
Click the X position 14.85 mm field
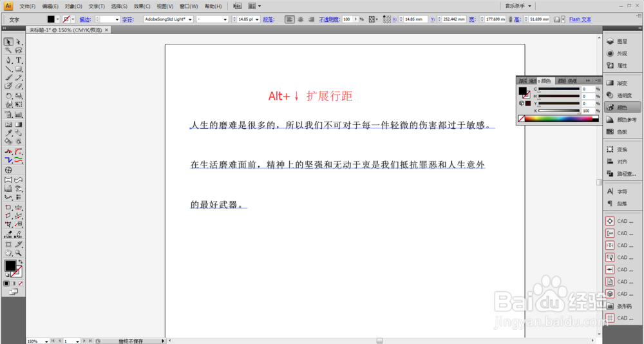(x=416, y=19)
